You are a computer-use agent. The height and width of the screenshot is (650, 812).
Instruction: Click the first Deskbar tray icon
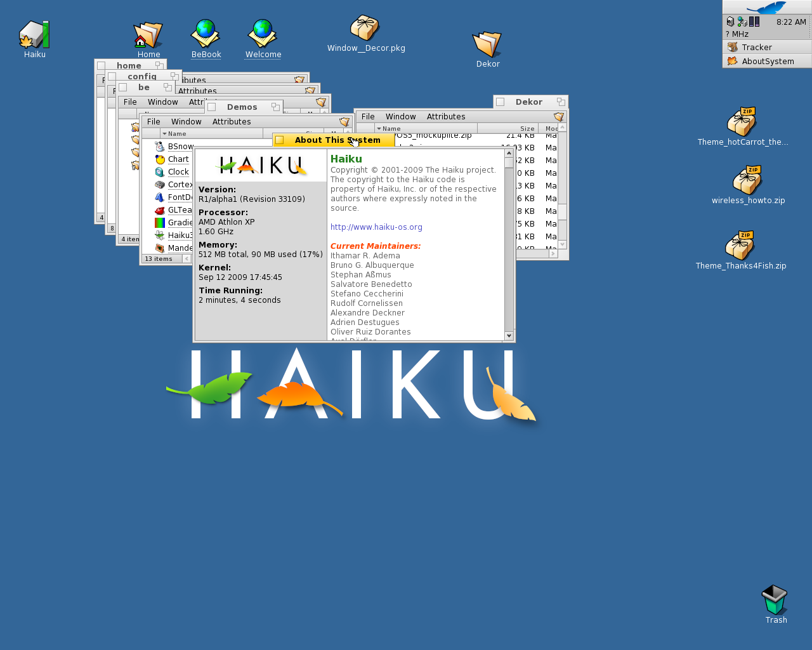(x=730, y=22)
